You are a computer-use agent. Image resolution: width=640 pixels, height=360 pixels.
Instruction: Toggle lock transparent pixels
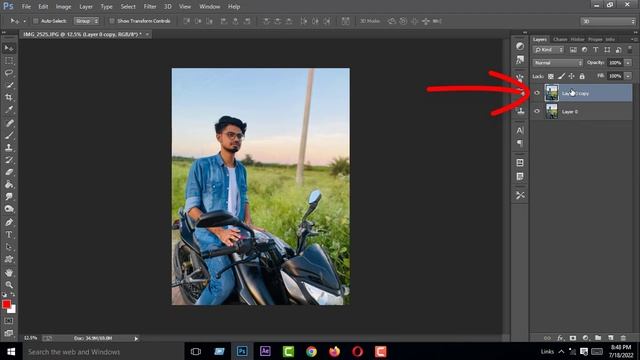(x=551, y=76)
